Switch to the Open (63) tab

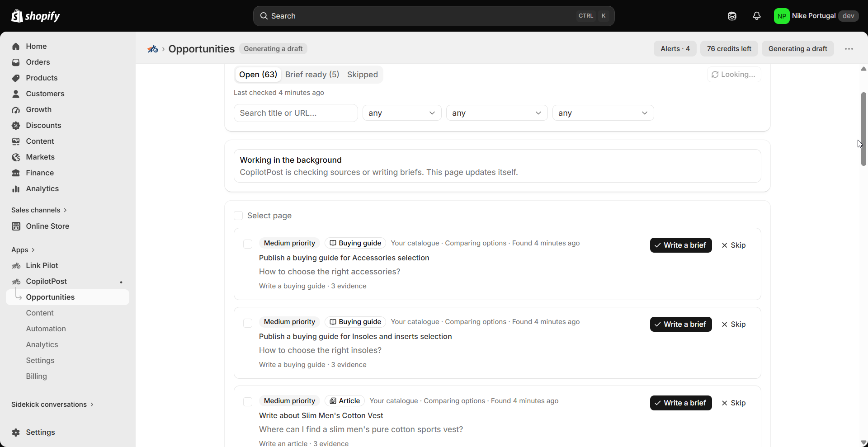(258, 75)
